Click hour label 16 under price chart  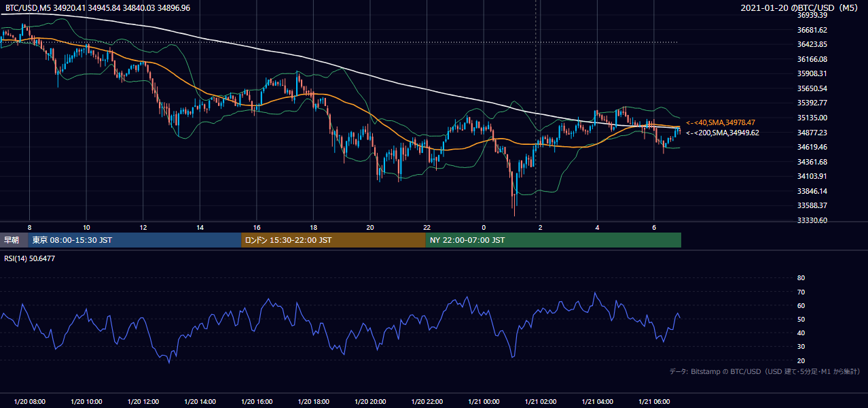(257, 226)
